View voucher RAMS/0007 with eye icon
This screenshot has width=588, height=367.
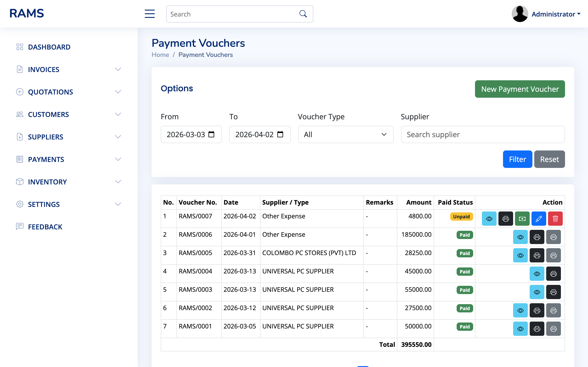point(489,219)
